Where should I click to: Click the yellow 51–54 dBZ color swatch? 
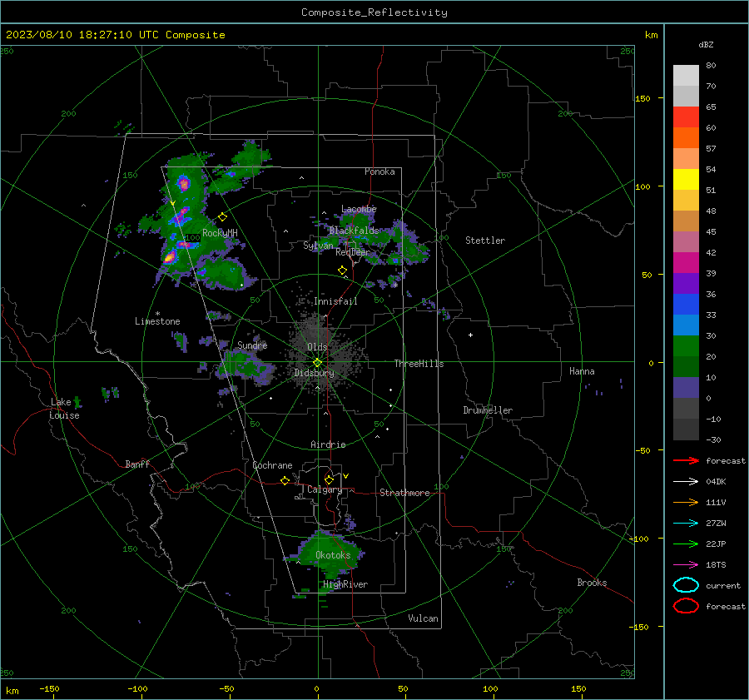point(686,180)
